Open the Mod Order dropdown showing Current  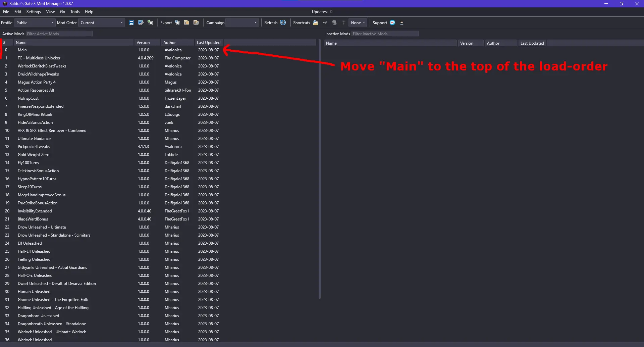(102, 22)
